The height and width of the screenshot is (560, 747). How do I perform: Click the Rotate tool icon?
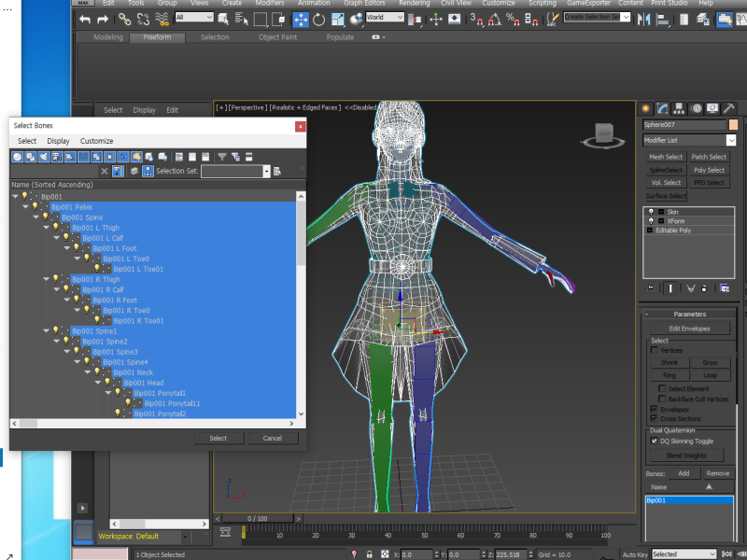(318, 19)
